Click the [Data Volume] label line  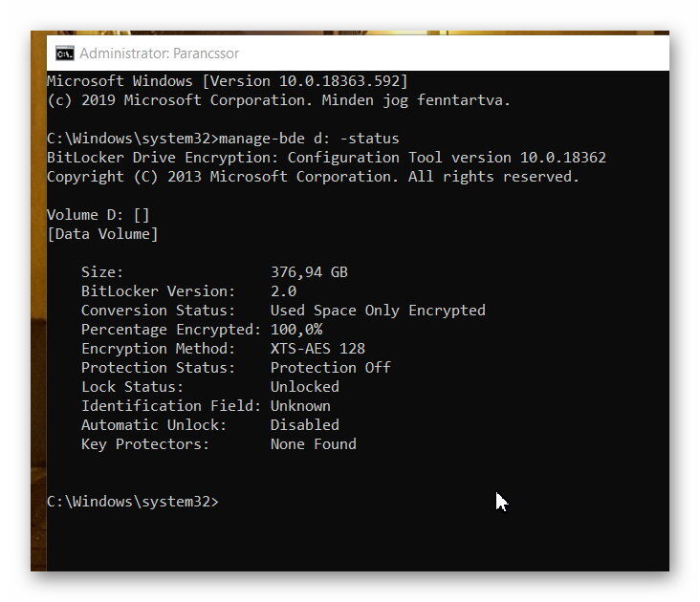(x=102, y=234)
